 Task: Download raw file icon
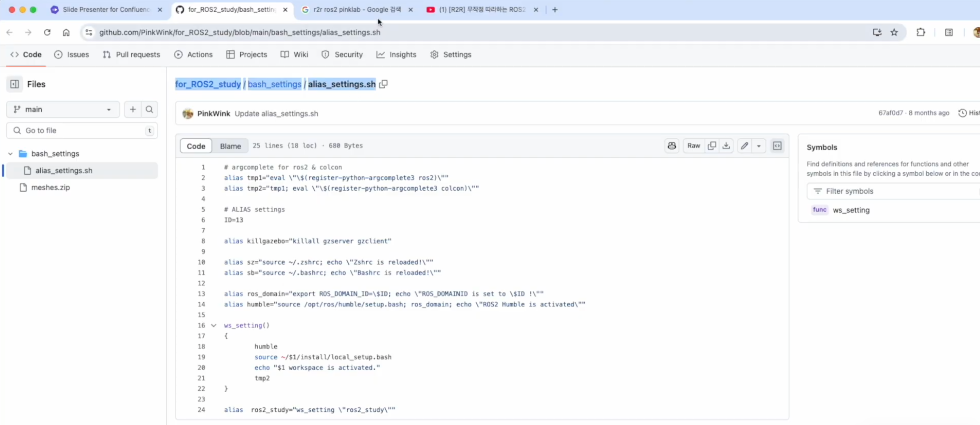point(726,146)
